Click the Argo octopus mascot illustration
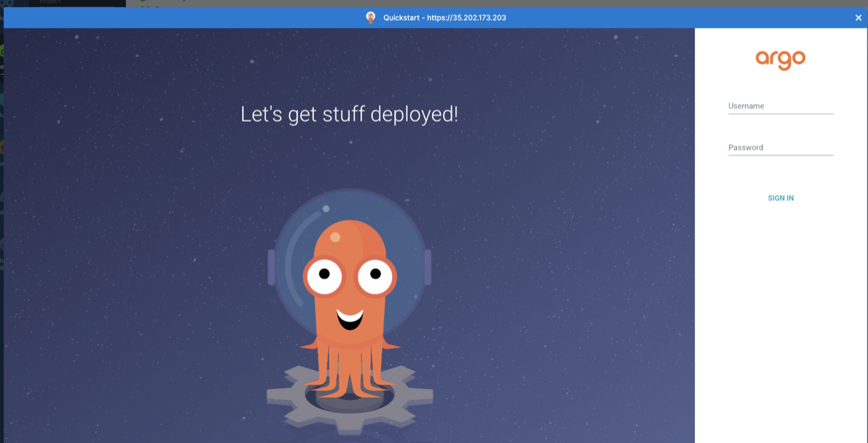Viewport: 868px width, 443px height. tap(350, 312)
